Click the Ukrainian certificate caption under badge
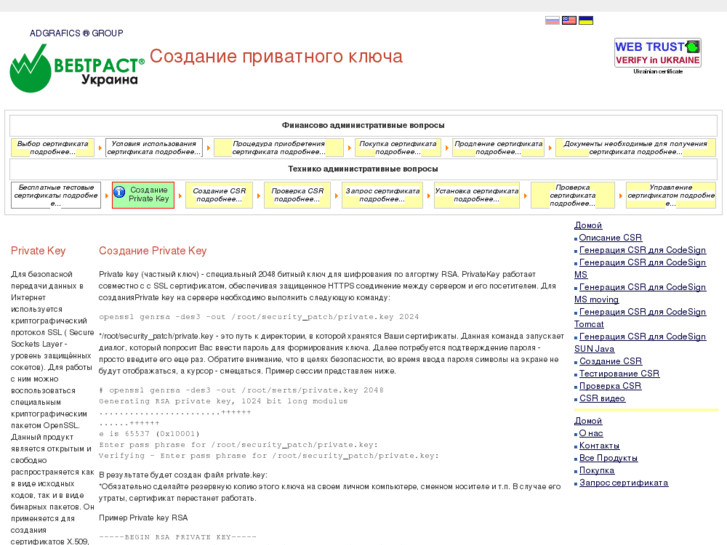This screenshot has height=545, width=727. [657, 71]
